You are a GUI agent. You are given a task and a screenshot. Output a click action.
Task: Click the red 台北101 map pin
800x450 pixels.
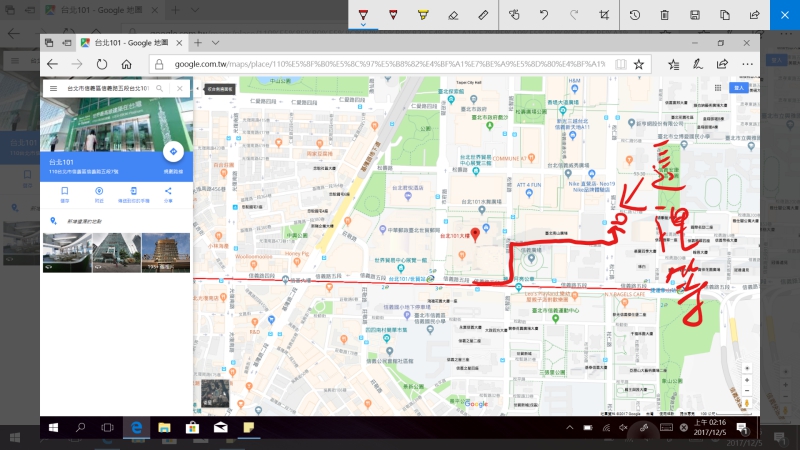475,234
